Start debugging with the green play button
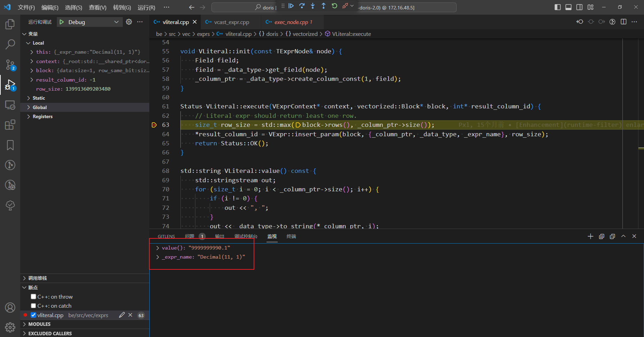The height and width of the screenshot is (337, 644). (x=62, y=22)
